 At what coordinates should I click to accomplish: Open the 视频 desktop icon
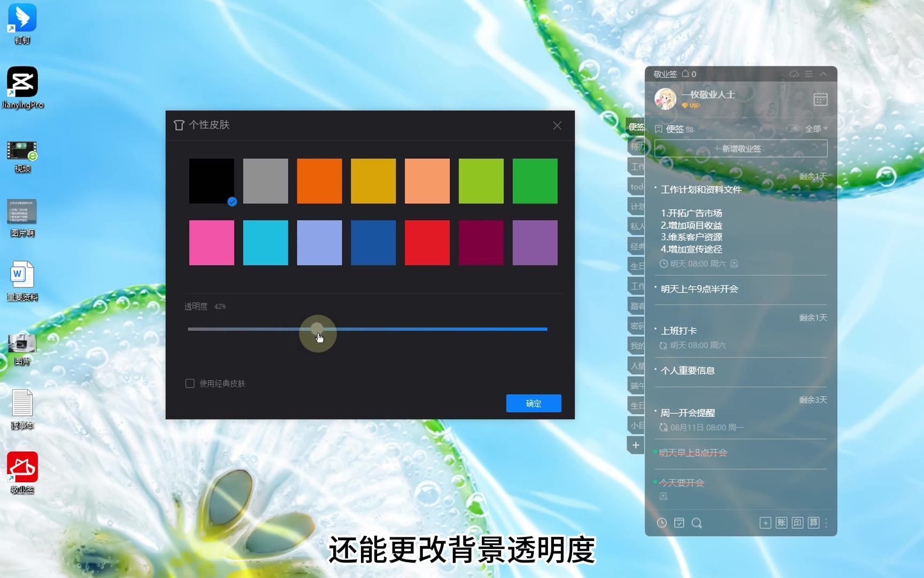pos(22,157)
